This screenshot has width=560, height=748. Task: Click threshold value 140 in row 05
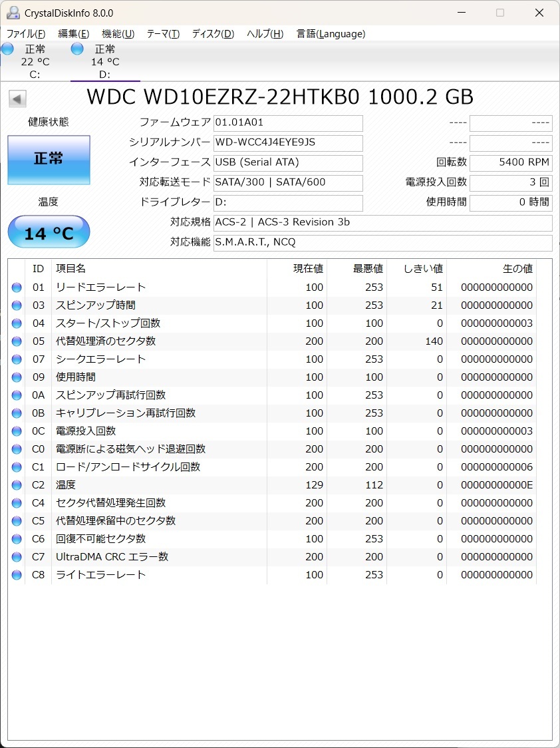click(435, 341)
